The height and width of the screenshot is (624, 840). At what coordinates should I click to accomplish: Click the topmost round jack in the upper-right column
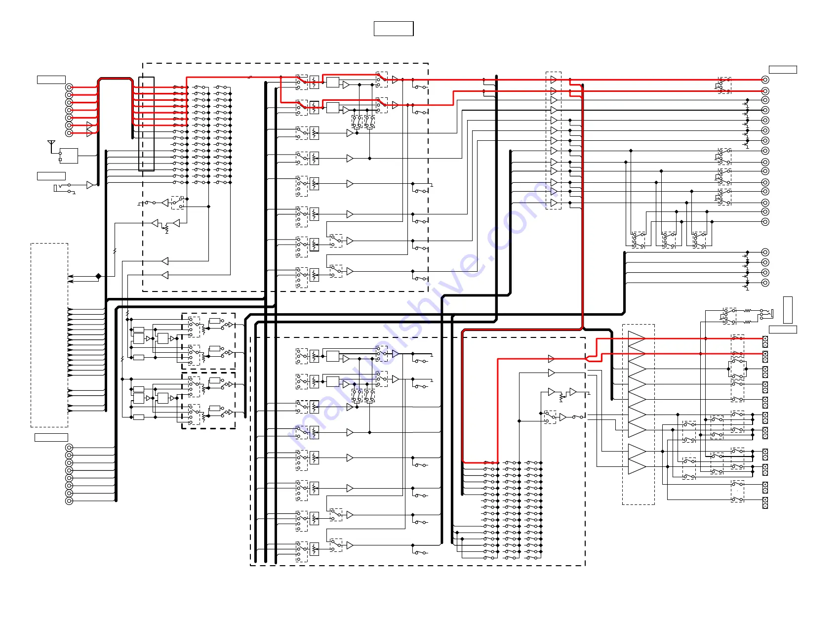pyautogui.click(x=765, y=80)
